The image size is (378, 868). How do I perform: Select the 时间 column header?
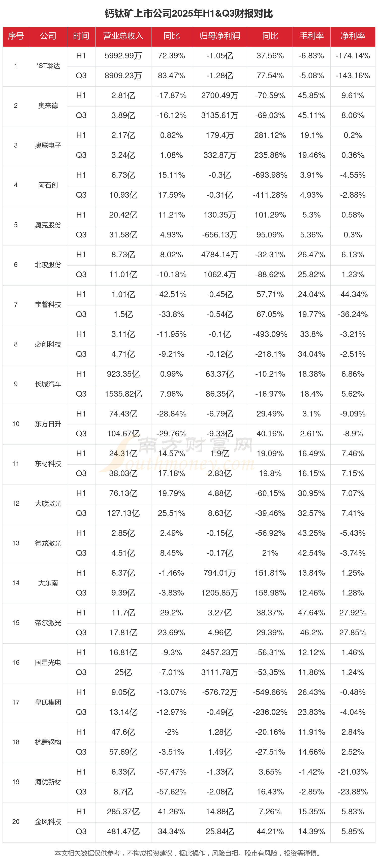coord(81,36)
